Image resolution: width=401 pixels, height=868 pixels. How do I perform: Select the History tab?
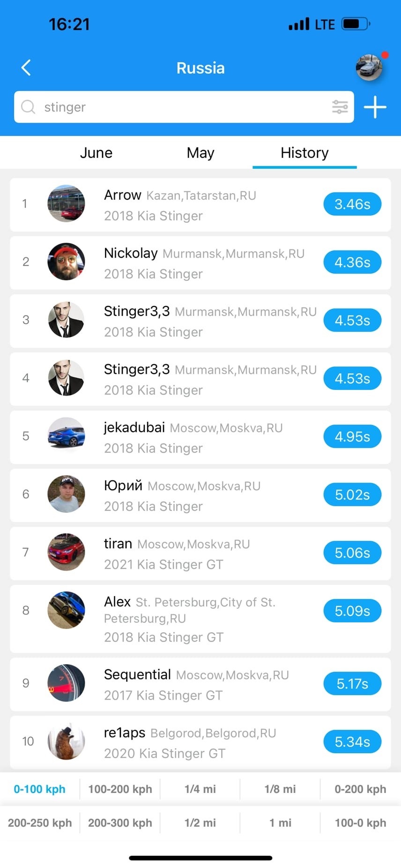pos(304,153)
